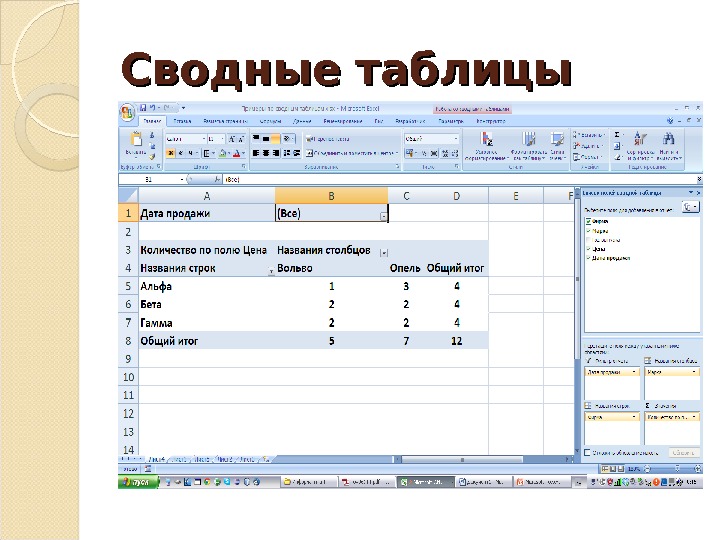Image resolution: width=720 pixels, height=540 pixels.
Task: Click Merge and Center button
Action: [350, 153]
